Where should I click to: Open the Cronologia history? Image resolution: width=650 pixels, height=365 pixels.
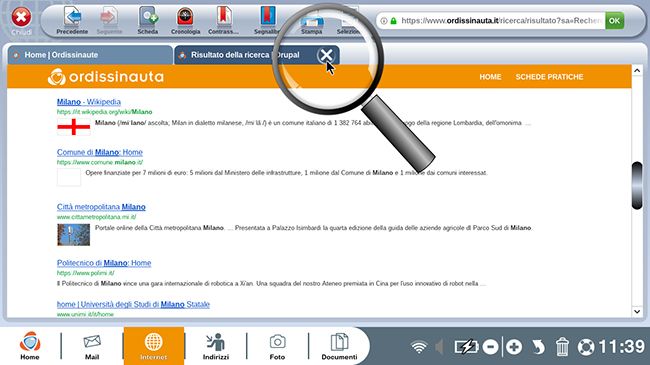coord(185,20)
